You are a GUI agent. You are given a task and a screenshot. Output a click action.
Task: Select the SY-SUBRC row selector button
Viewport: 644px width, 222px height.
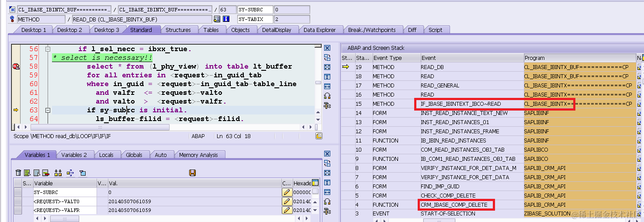click(17, 192)
